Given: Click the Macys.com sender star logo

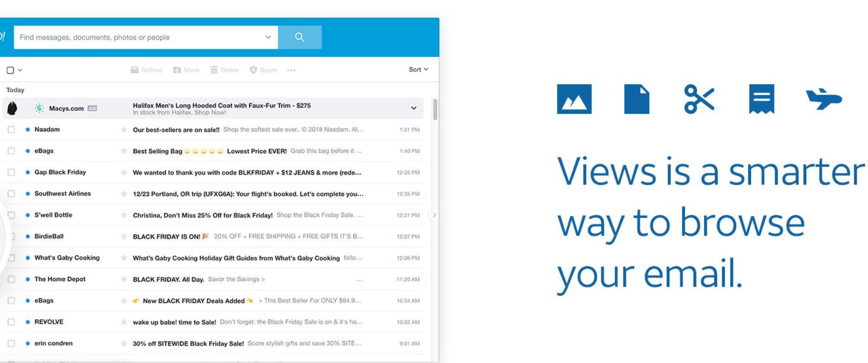Looking at the screenshot, I should tap(40, 108).
